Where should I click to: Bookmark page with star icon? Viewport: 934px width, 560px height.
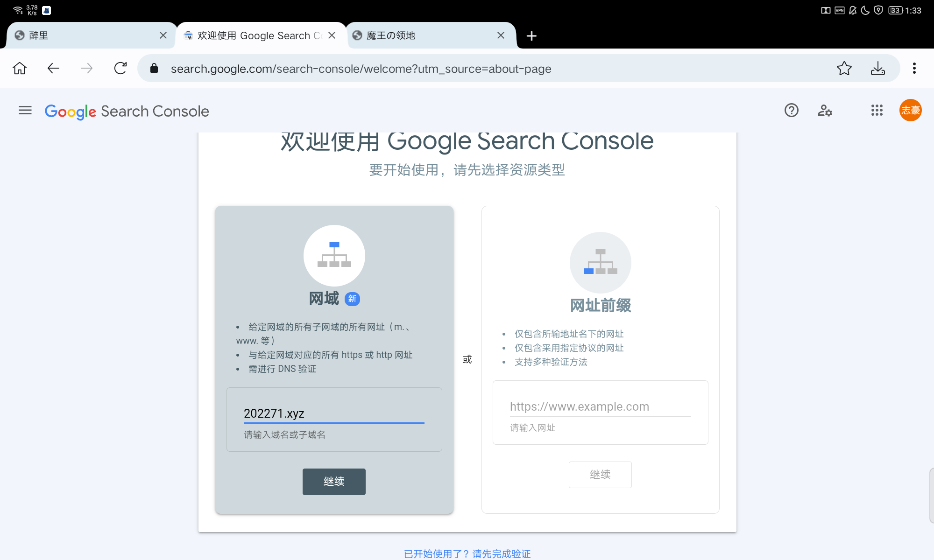click(x=844, y=69)
